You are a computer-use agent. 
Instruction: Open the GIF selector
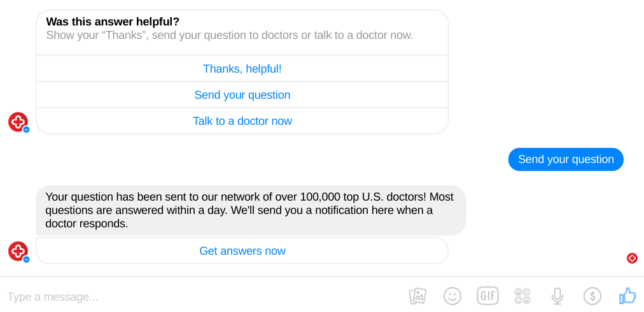point(487,296)
